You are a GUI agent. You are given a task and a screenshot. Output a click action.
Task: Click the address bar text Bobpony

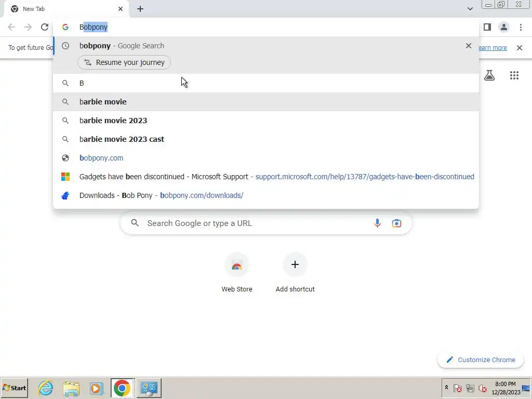pyautogui.click(x=94, y=27)
